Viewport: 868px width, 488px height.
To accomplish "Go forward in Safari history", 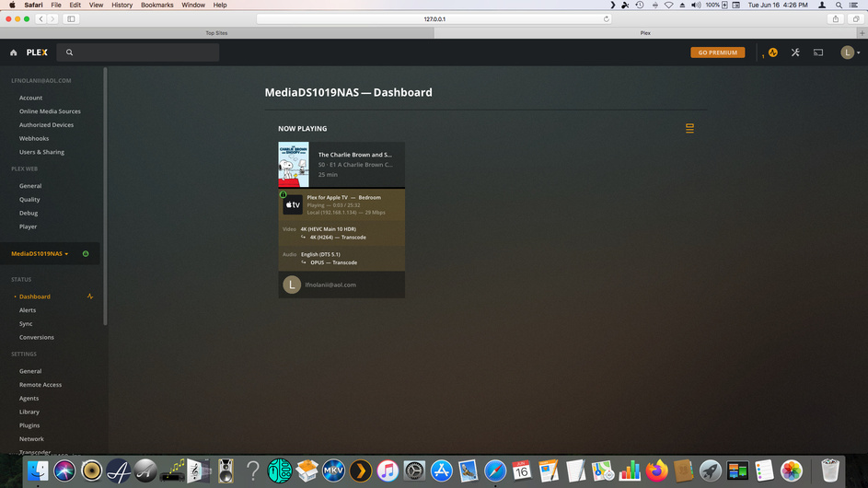I will tap(52, 18).
